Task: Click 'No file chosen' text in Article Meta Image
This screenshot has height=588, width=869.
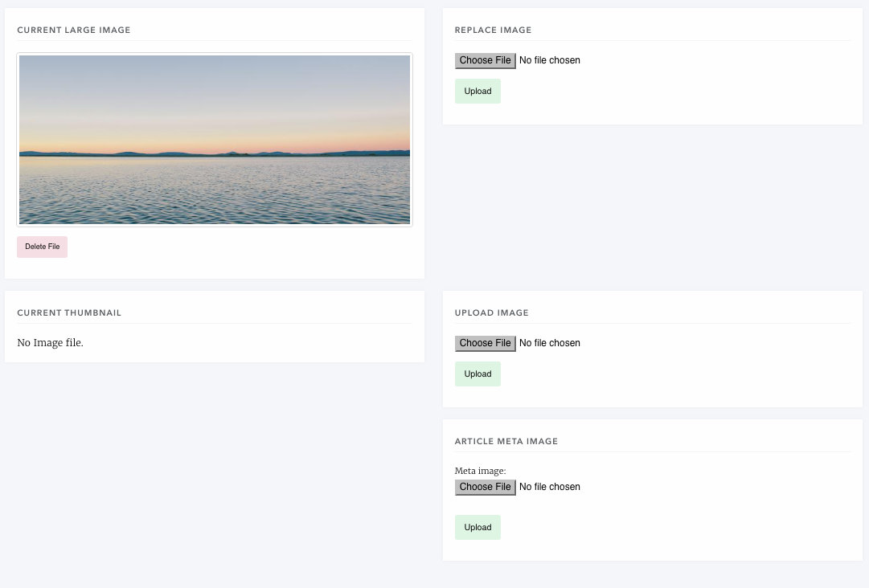Action: pyautogui.click(x=549, y=487)
